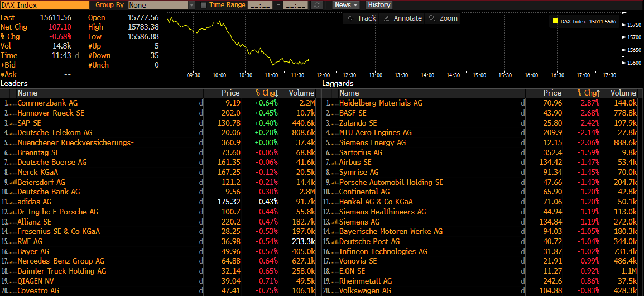Activate the chart Zoom magnifier tool
Image resolution: width=644 pixels, height=296 pixels.
click(443, 18)
